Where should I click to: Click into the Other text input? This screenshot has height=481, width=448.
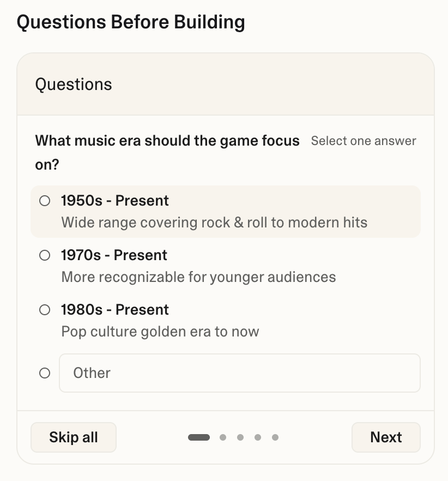(240, 373)
